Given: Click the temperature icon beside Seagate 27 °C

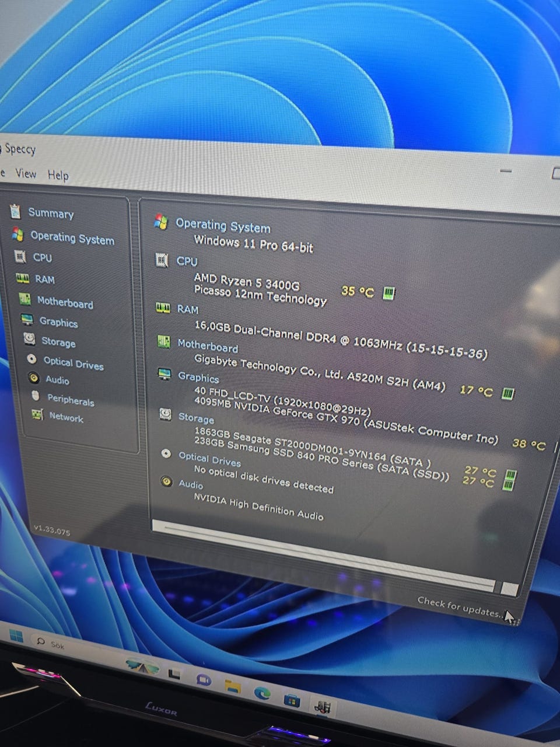Looking at the screenshot, I should click(510, 474).
